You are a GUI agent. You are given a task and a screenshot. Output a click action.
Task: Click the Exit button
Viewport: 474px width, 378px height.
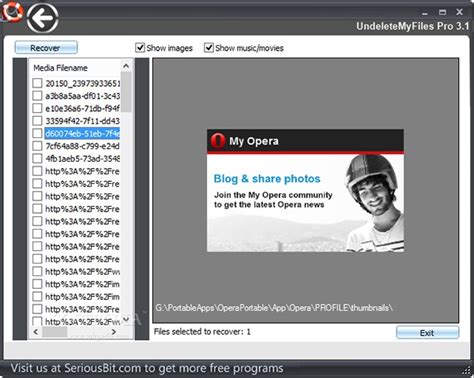pos(427,332)
